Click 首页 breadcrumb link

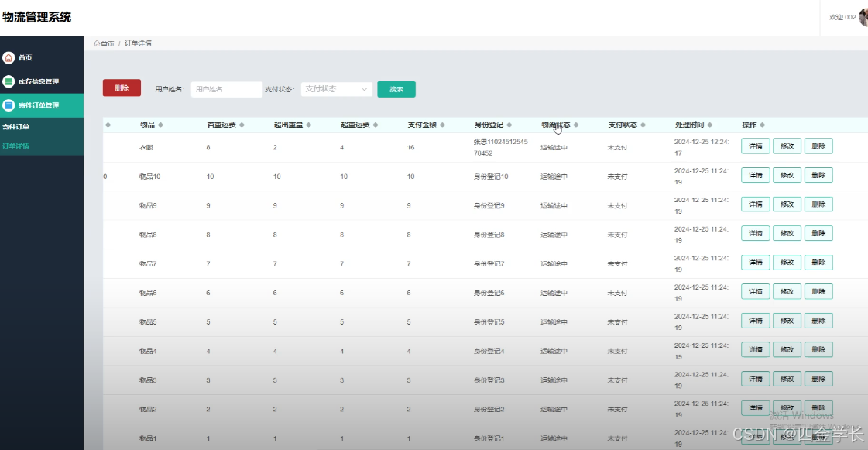click(x=108, y=43)
